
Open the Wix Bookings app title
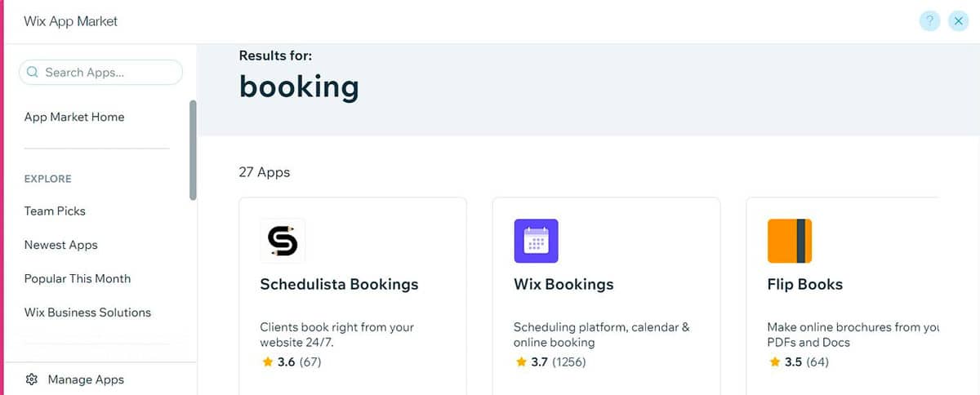pyautogui.click(x=563, y=285)
